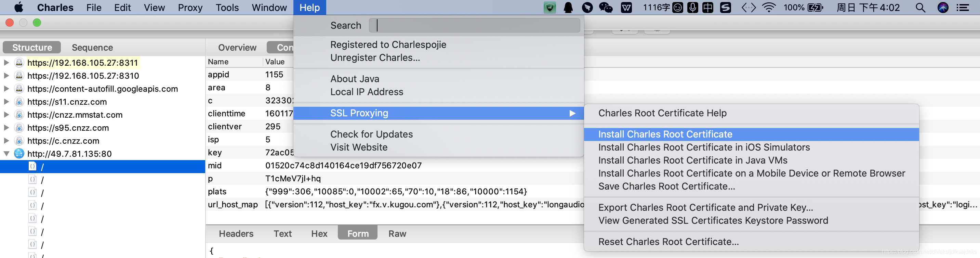Viewport: 980px width, 258px height.
Task: Expand https://cnzz.mmstat.com tree node
Action: 6,115
